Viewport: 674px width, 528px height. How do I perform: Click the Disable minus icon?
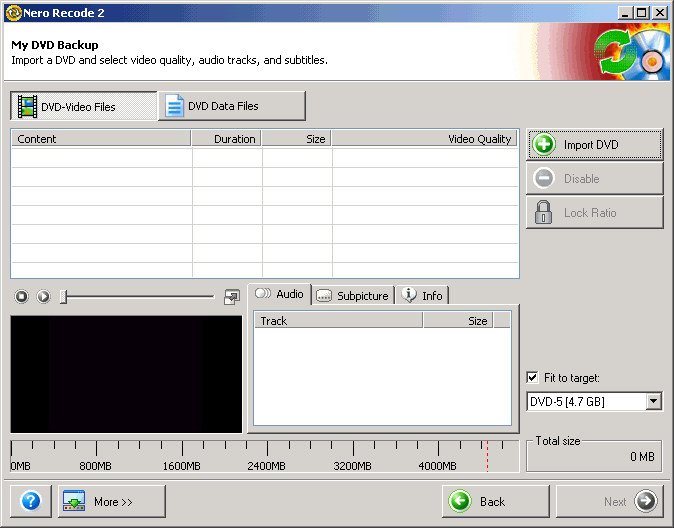(x=544, y=179)
